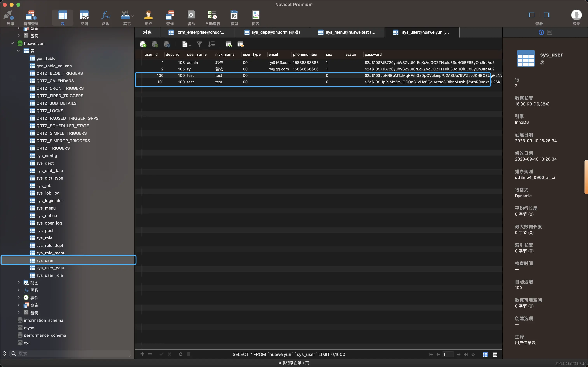Click the Sort rows icon
Image resolution: width=588 pixels, height=367 pixels.
[211, 45]
